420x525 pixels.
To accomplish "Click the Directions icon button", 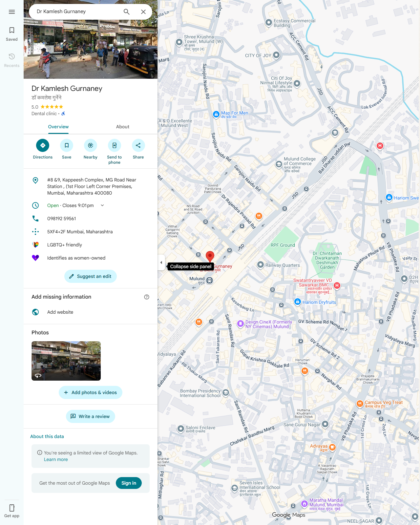I will point(43,145).
